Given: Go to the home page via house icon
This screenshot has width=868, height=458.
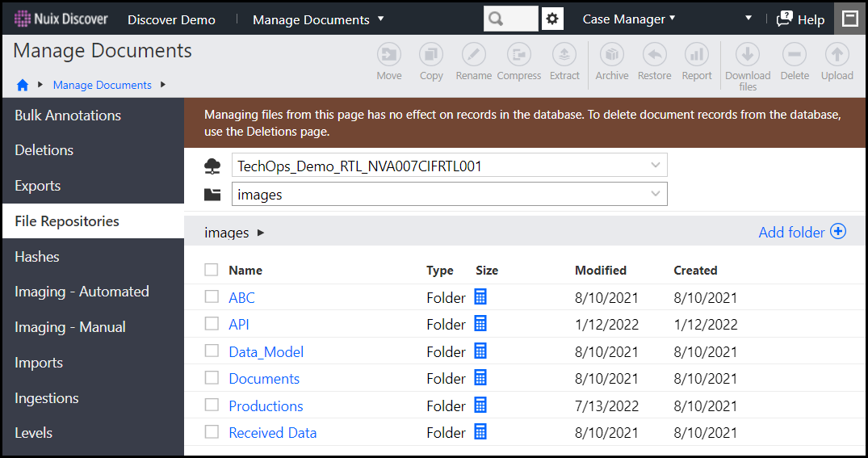Looking at the screenshot, I should [23, 85].
